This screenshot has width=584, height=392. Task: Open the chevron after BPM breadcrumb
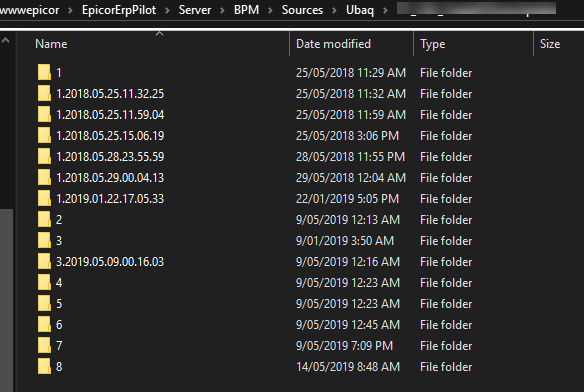(270, 10)
